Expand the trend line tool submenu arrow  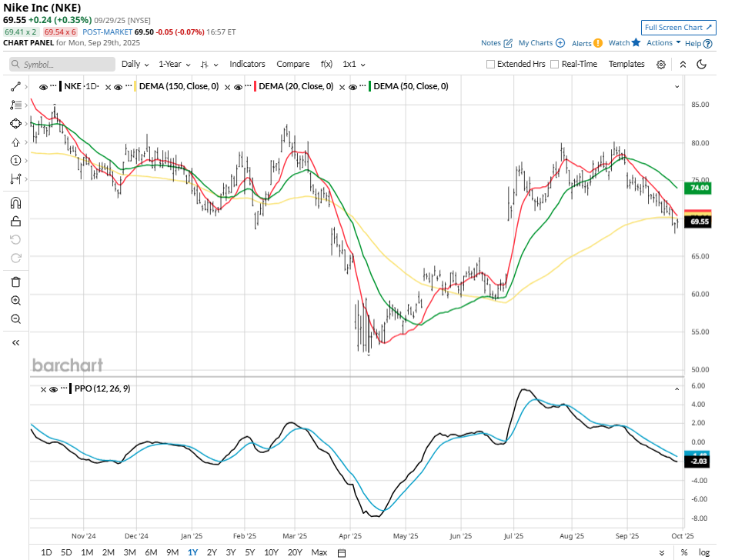25,87
